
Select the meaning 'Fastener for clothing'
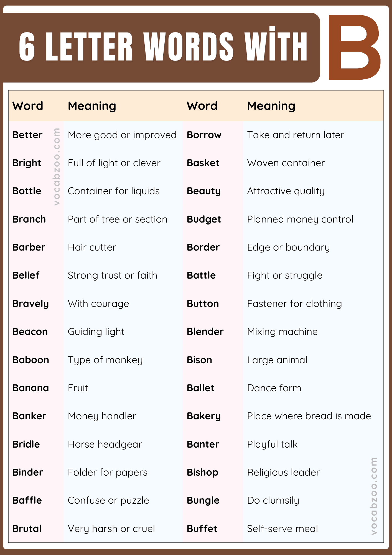(294, 304)
